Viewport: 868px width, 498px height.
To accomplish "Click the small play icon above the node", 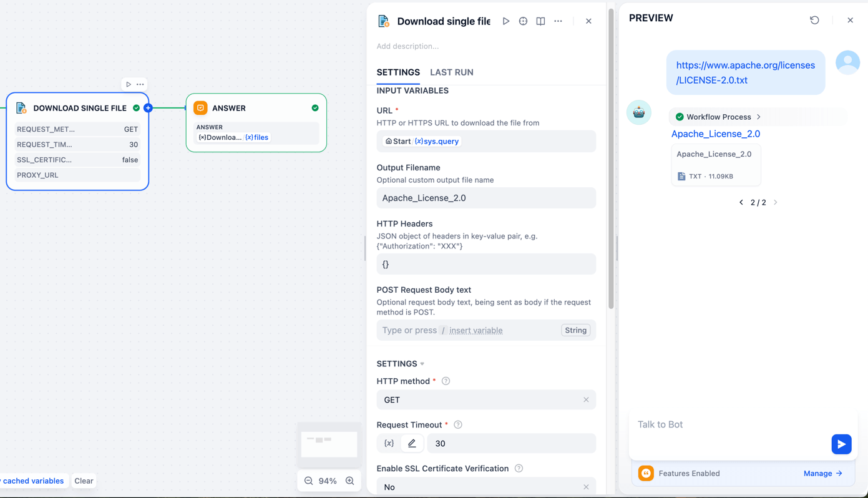I will [129, 84].
